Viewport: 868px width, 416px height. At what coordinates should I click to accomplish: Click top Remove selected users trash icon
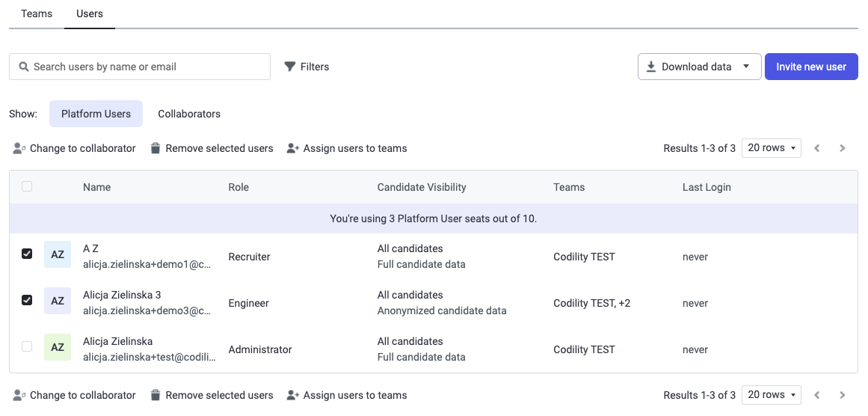coord(156,148)
